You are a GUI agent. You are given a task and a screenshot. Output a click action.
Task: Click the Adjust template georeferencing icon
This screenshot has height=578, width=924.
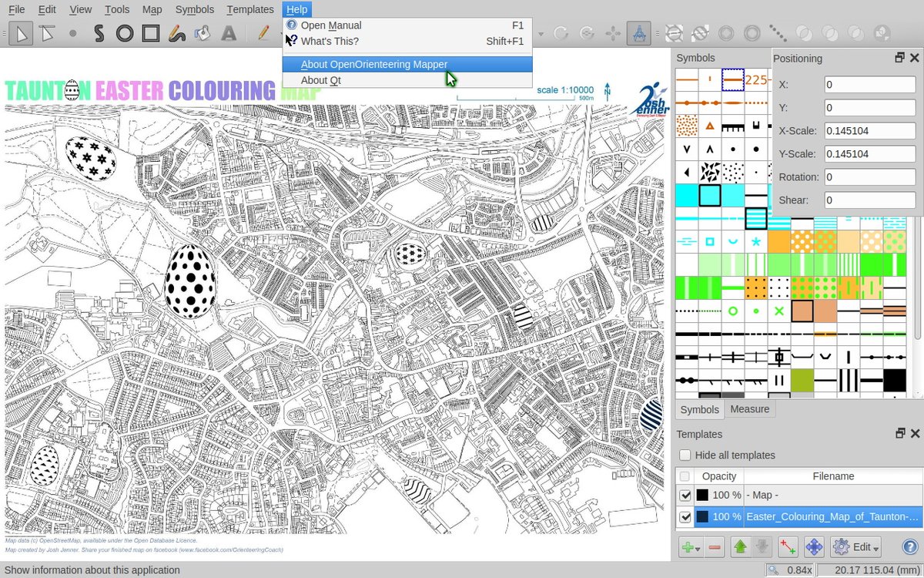tap(788, 547)
